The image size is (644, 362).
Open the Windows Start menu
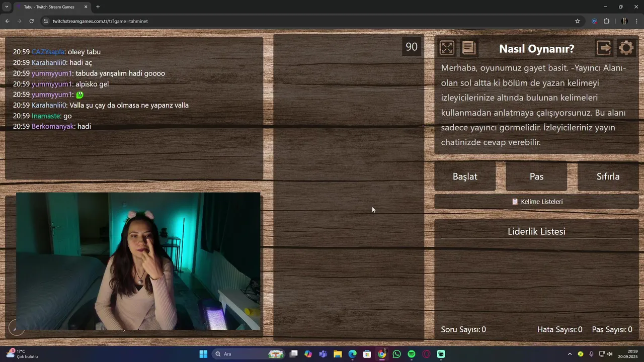[x=203, y=354]
